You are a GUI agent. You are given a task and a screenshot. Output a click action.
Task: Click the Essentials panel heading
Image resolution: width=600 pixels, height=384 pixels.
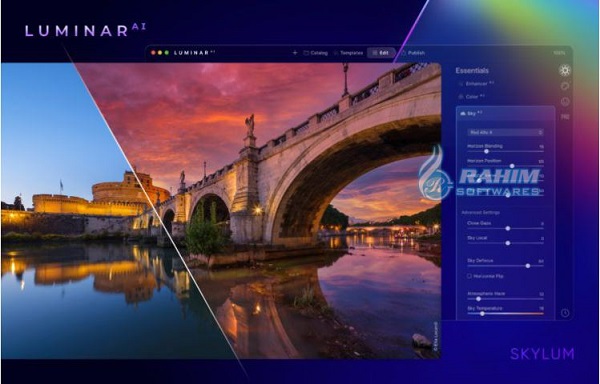(x=472, y=70)
